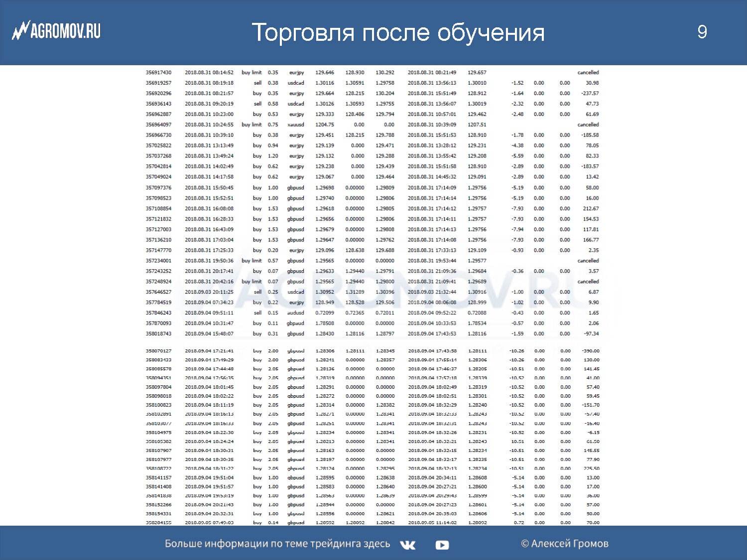Click the loss value -185.58
This screenshot has width=747, height=560.
point(590,135)
